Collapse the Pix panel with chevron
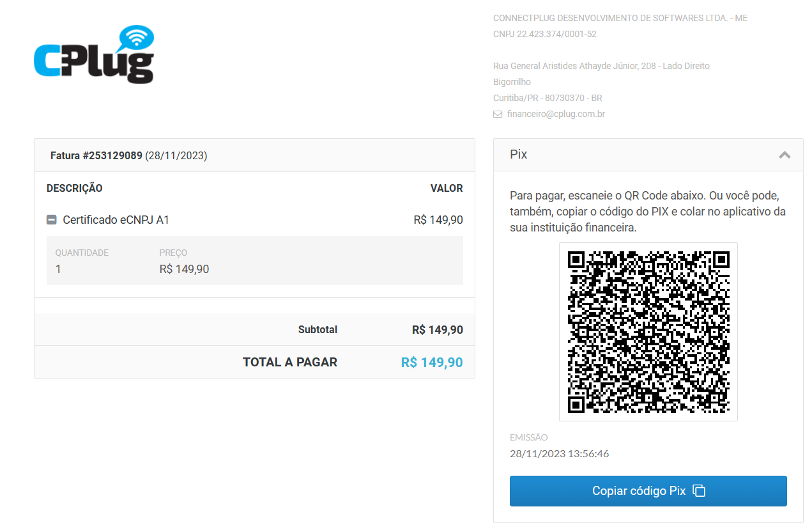 point(785,155)
